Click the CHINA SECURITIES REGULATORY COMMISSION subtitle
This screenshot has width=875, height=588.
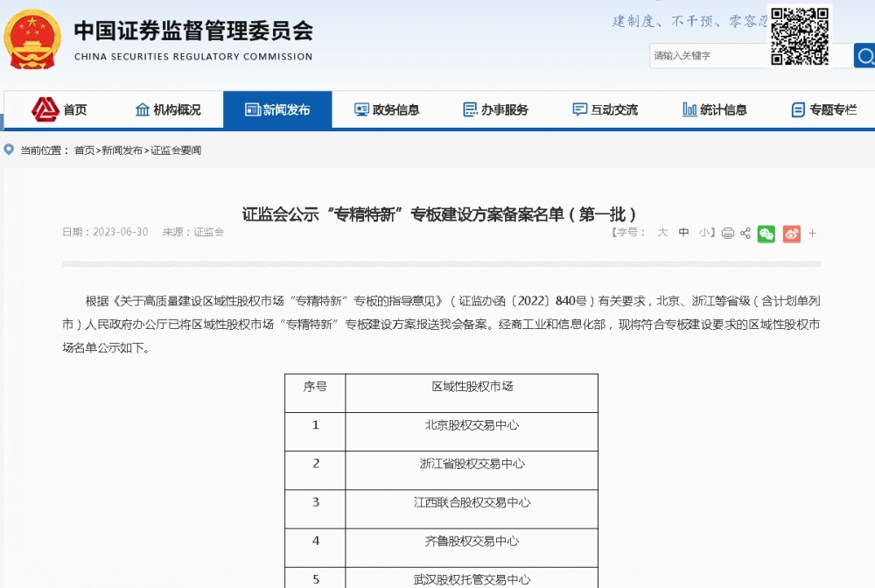pos(193,57)
